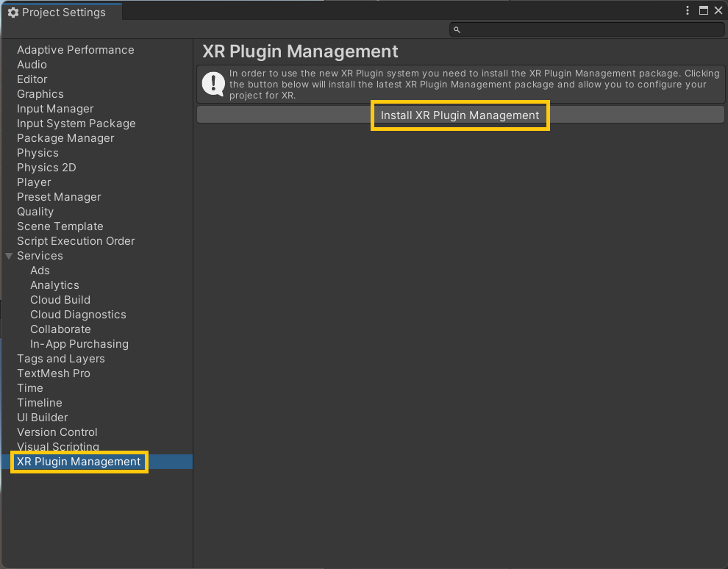Viewport: 728px width, 569px height.
Task: Select Cloud Build service
Action: tap(60, 300)
